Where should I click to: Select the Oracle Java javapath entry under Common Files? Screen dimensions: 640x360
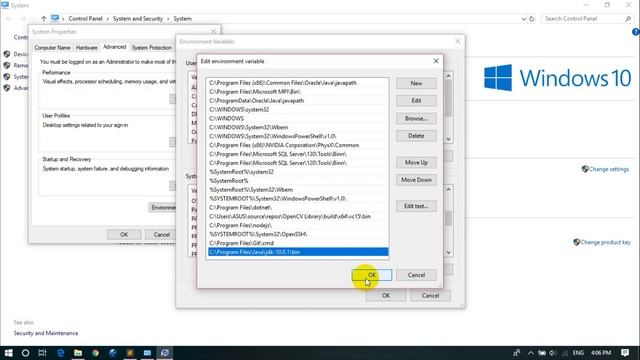298,83
